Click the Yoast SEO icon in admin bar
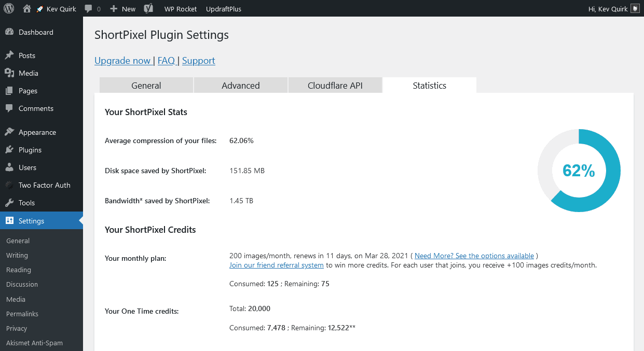 tap(148, 9)
